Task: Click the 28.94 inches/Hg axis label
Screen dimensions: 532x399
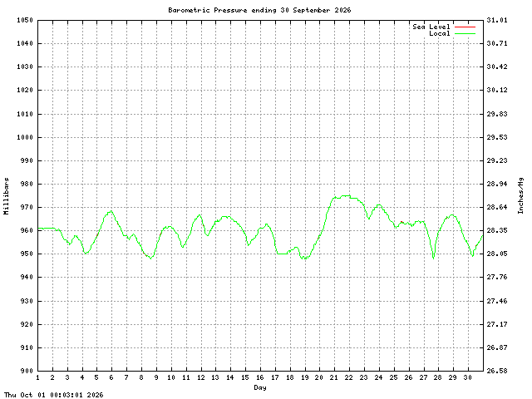Action: tap(497, 184)
